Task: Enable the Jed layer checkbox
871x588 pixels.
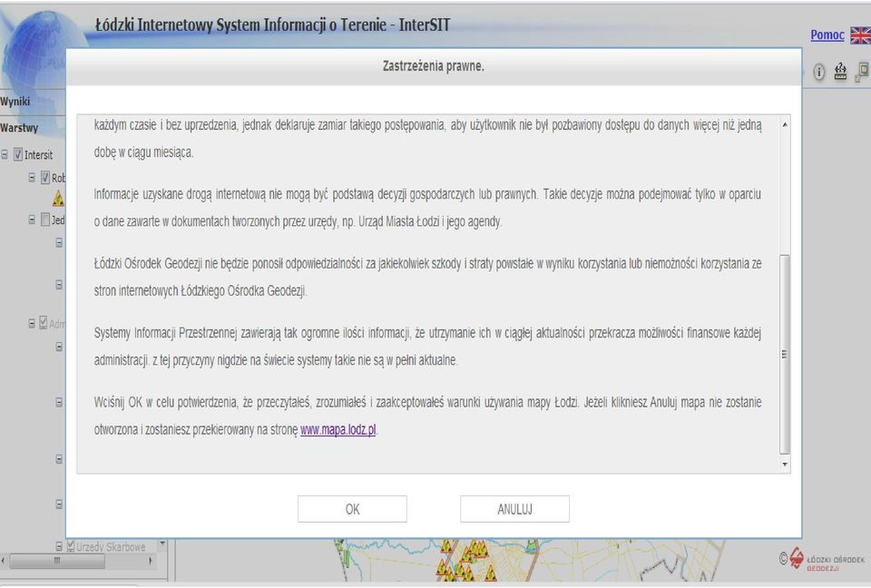Action: pos(45,220)
